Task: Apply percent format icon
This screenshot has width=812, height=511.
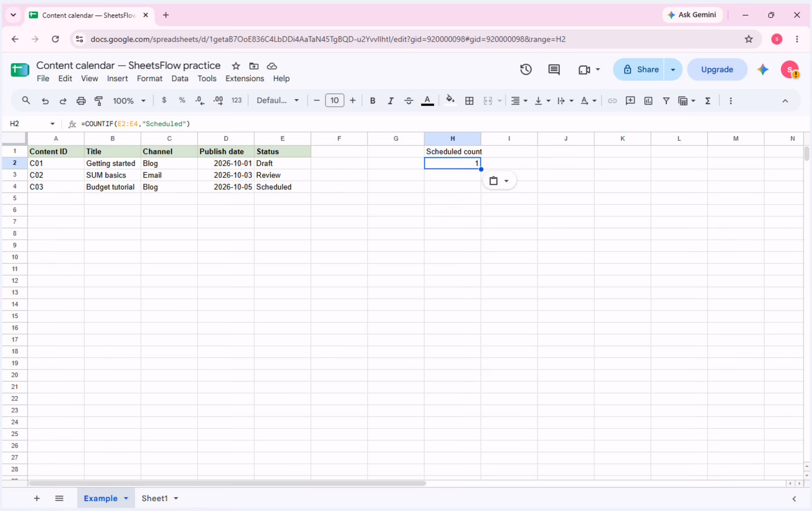Action: point(182,100)
